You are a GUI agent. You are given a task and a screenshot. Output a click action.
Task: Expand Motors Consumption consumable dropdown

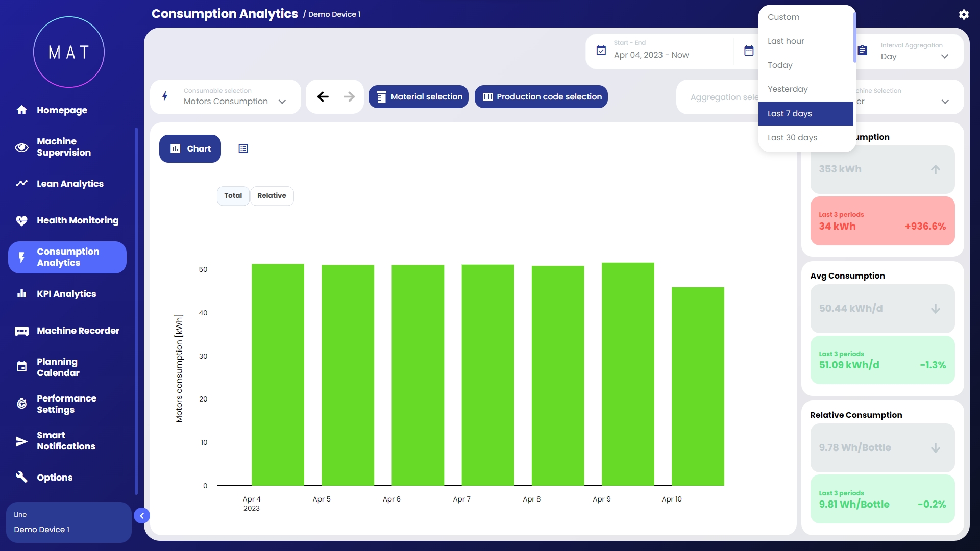(x=282, y=102)
